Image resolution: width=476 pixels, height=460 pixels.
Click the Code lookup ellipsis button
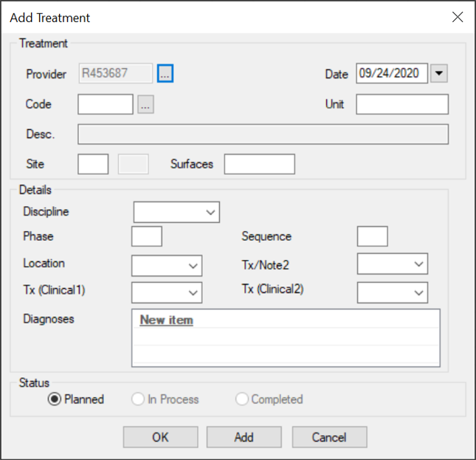(145, 105)
